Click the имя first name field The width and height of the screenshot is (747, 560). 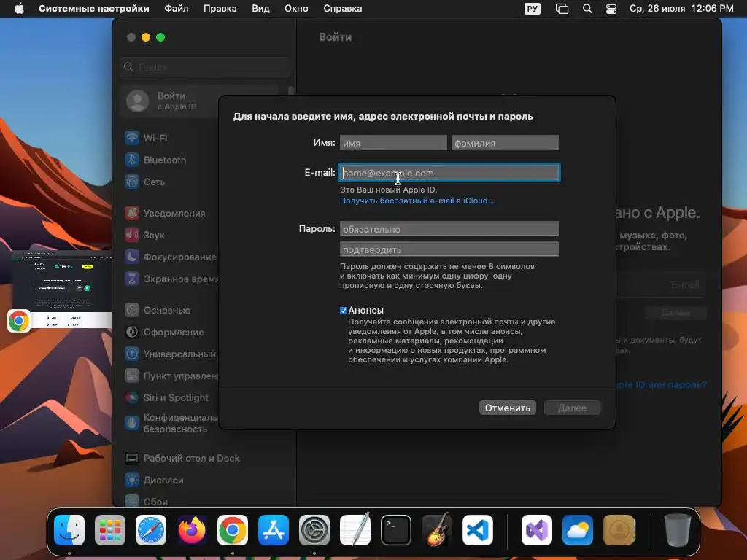click(393, 143)
